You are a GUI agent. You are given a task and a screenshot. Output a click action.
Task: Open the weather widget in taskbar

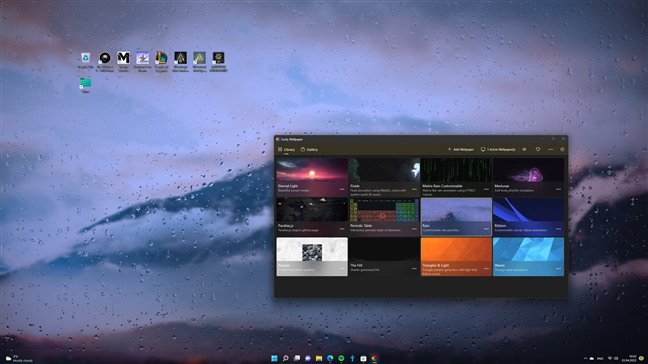pyautogui.click(x=19, y=358)
